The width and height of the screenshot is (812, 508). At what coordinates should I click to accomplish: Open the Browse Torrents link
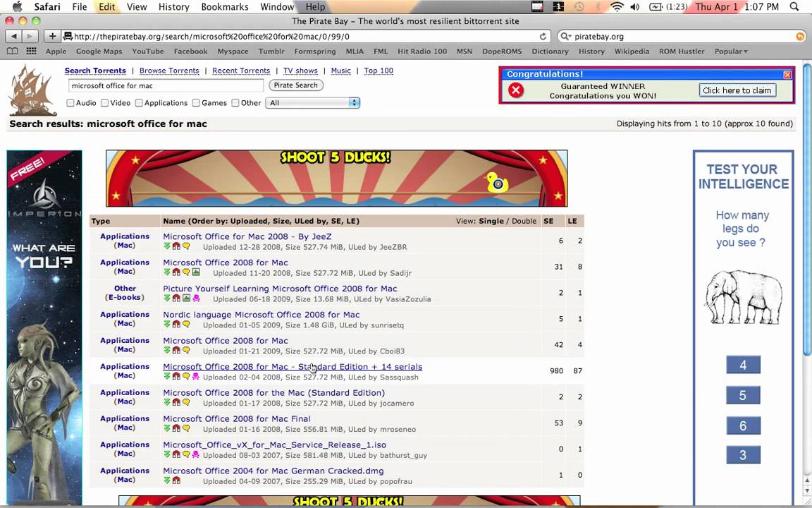click(169, 71)
